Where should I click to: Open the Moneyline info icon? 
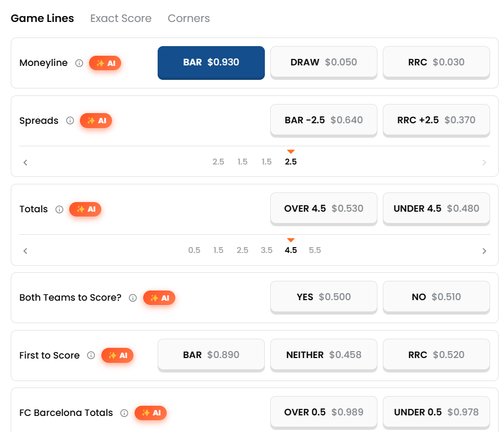tap(79, 63)
